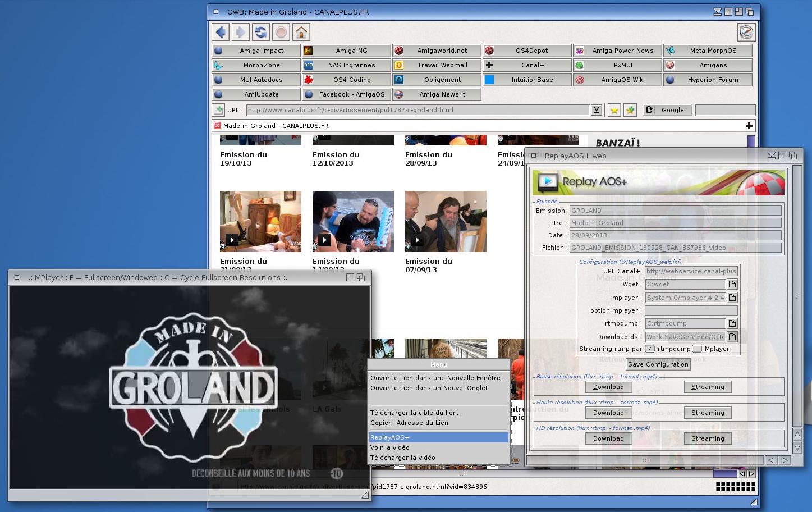Open the OS4Depot bookmark
The width and height of the screenshot is (812, 512).
coord(527,51)
